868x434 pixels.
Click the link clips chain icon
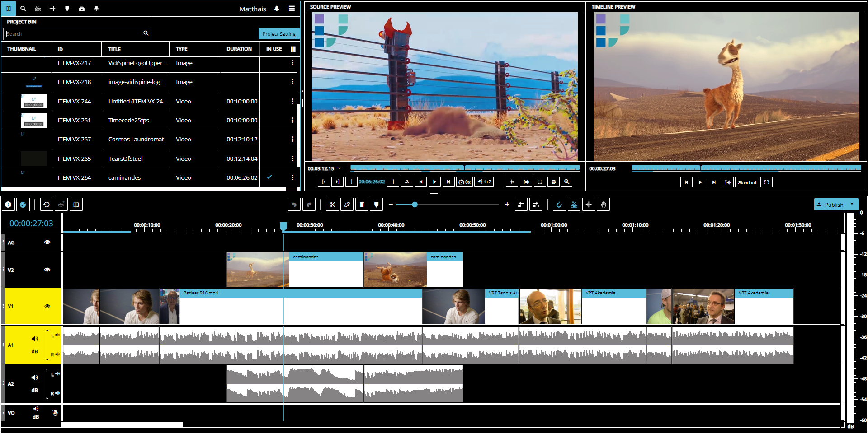[347, 205]
